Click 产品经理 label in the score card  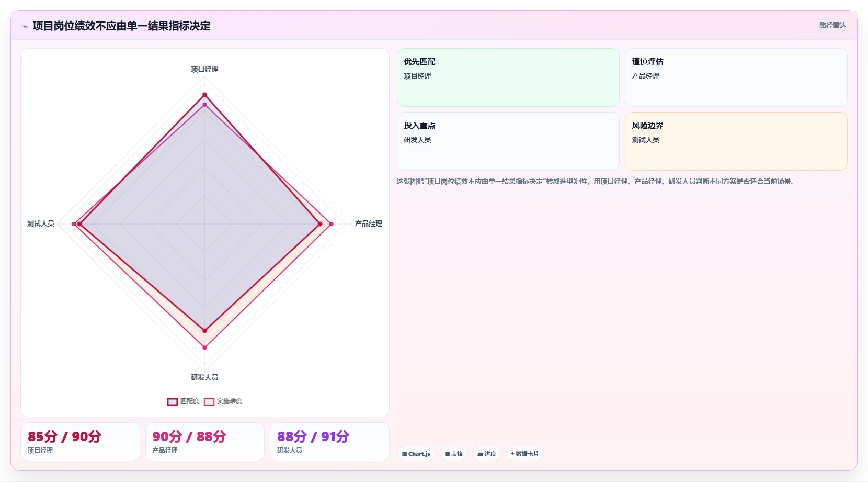165,450
